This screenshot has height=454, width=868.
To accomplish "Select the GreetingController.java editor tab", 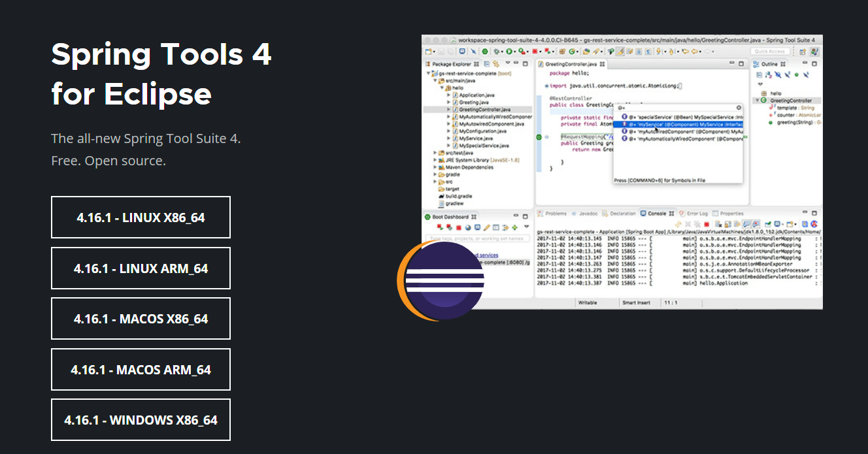I will click(x=571, y=64).
